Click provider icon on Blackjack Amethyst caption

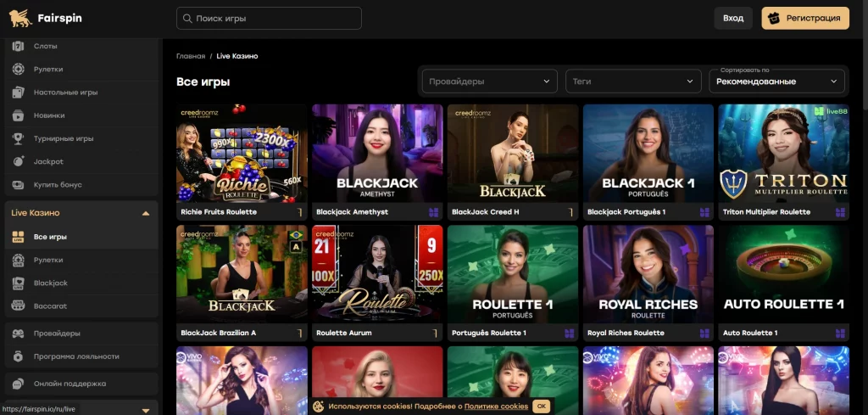pos(433,212)
